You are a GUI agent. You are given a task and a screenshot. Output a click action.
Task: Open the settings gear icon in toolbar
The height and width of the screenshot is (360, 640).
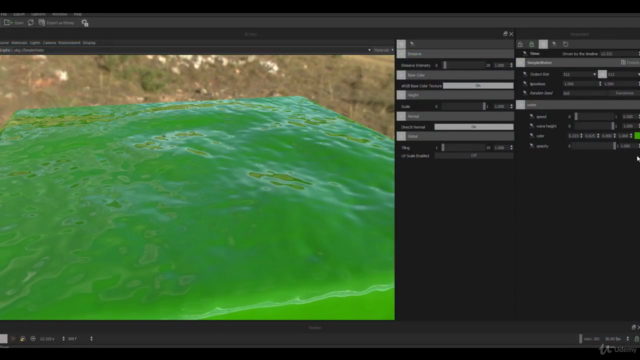tap(85, 23)
